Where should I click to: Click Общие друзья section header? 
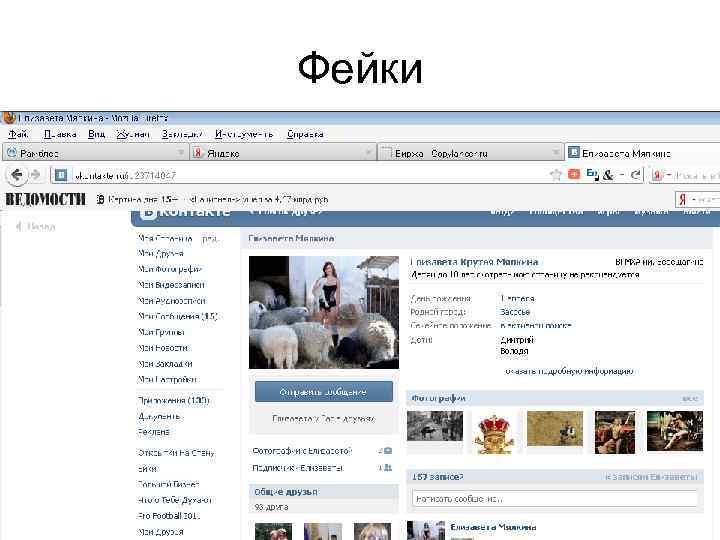point(324,492)
